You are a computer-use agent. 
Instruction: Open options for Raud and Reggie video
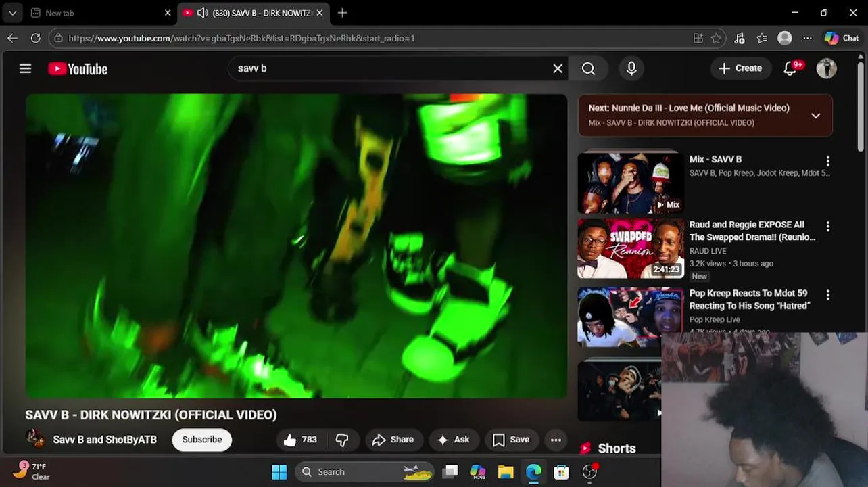coord(827,226)
